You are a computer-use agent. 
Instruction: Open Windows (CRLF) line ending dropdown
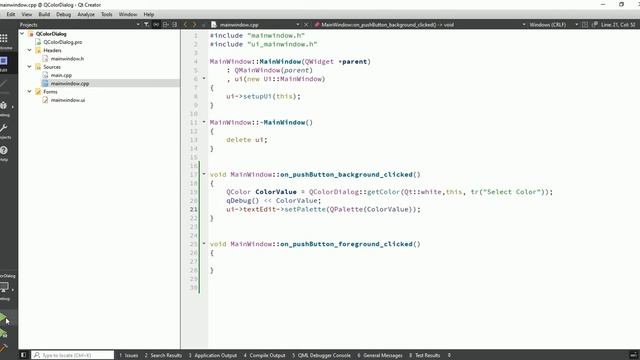pos(553,24)
